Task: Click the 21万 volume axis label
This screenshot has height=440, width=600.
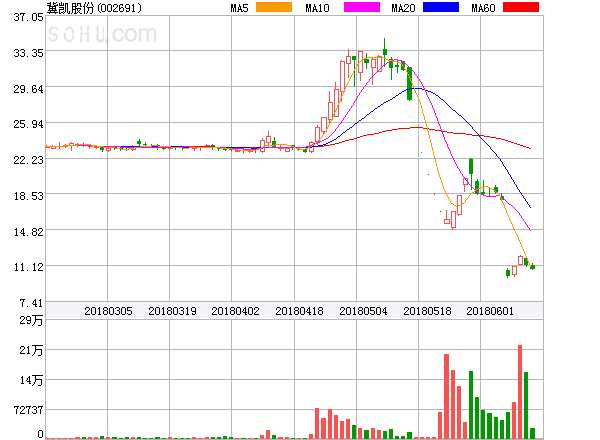Action: tap(31, 350)
